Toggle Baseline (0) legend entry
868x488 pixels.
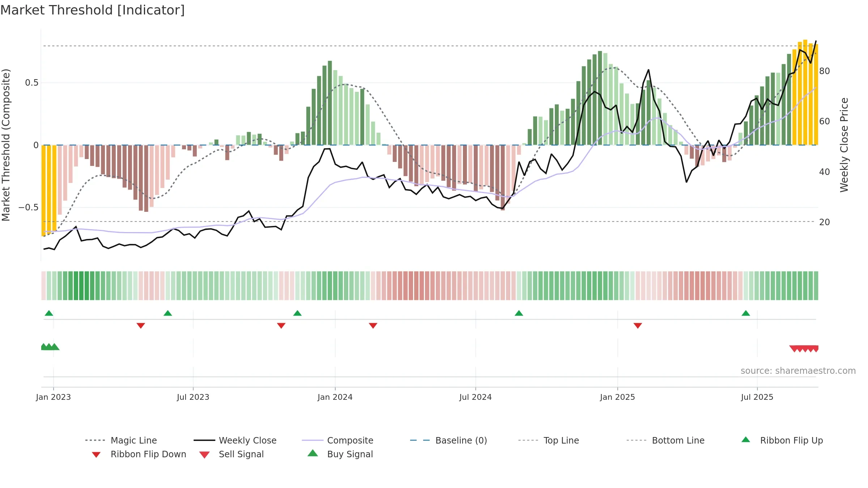pyautogui.click(x=448, y=440)
